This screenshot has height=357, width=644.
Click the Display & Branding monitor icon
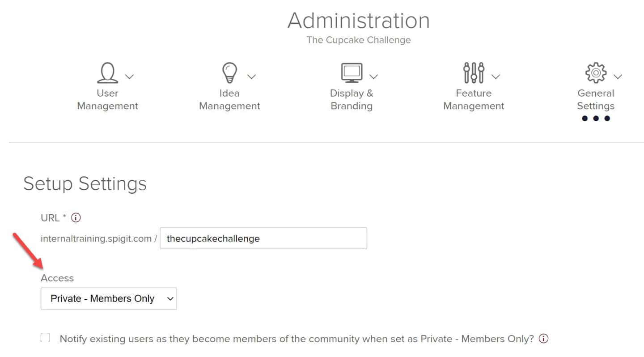click(352, 73)
